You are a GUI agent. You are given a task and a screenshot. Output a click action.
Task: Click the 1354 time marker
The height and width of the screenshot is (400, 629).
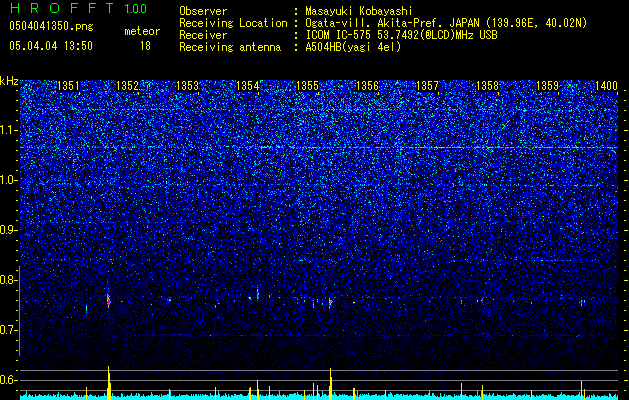(248, 86)
